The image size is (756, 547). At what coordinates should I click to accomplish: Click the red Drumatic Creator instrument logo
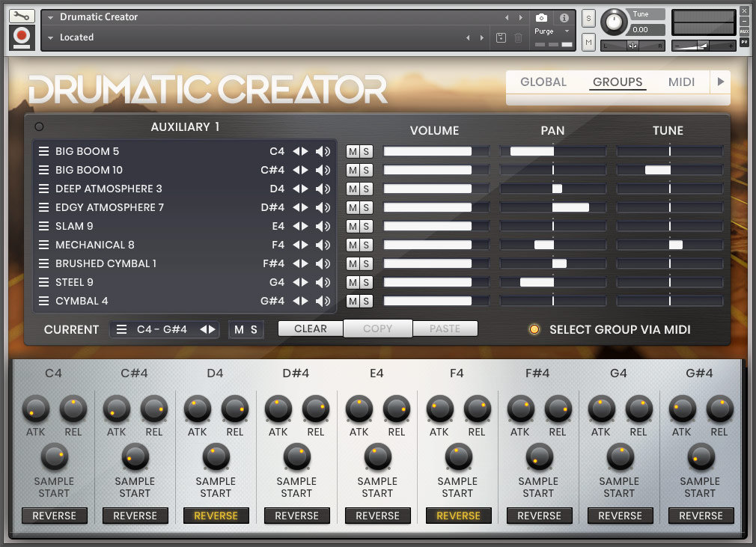point(21,34)
